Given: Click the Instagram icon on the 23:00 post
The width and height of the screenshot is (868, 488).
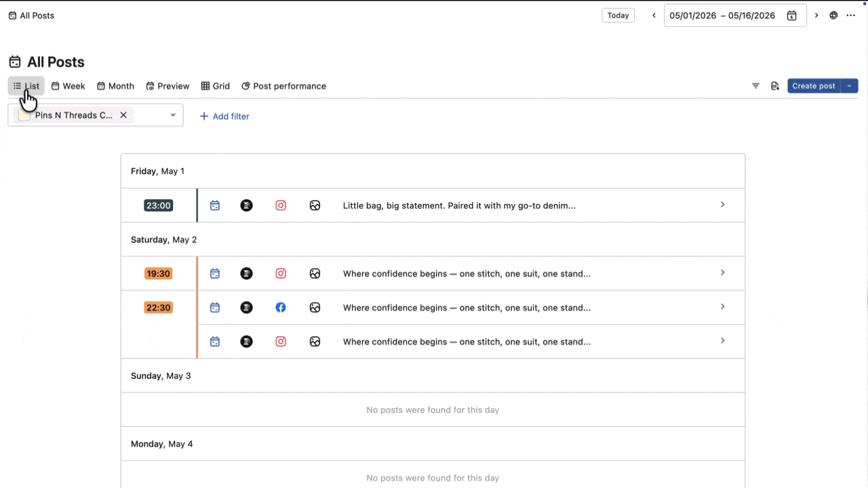Looking at the screenshot, I should tap(281, 205).
